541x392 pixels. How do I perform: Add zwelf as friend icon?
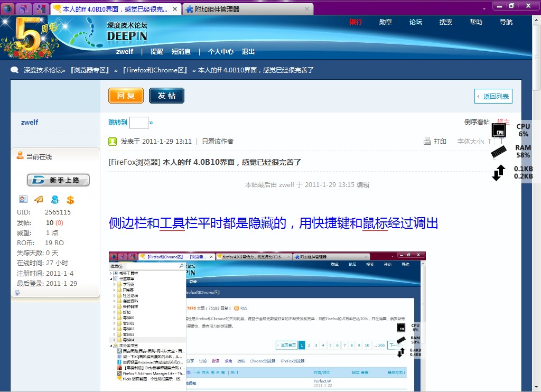point(54,199)
